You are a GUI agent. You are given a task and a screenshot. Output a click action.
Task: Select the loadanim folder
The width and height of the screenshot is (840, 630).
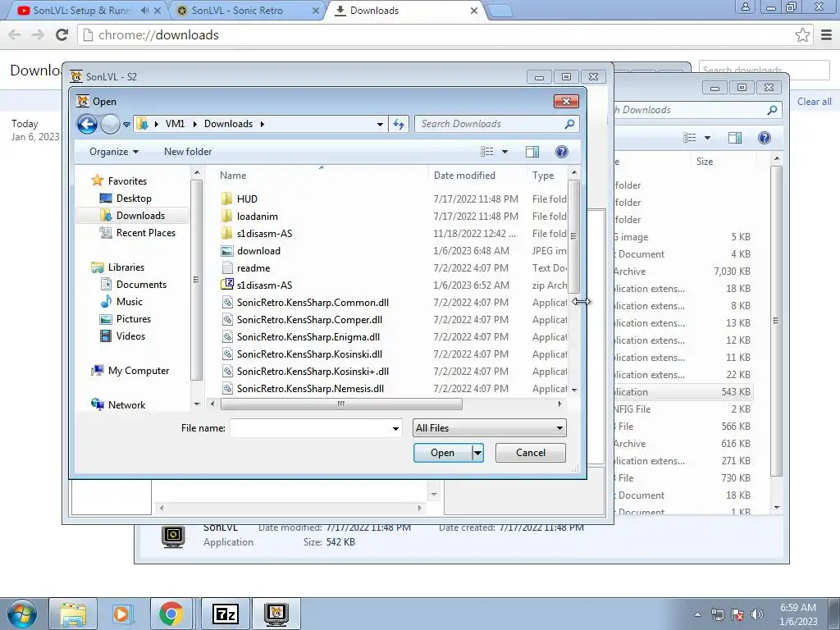point(257,217)
